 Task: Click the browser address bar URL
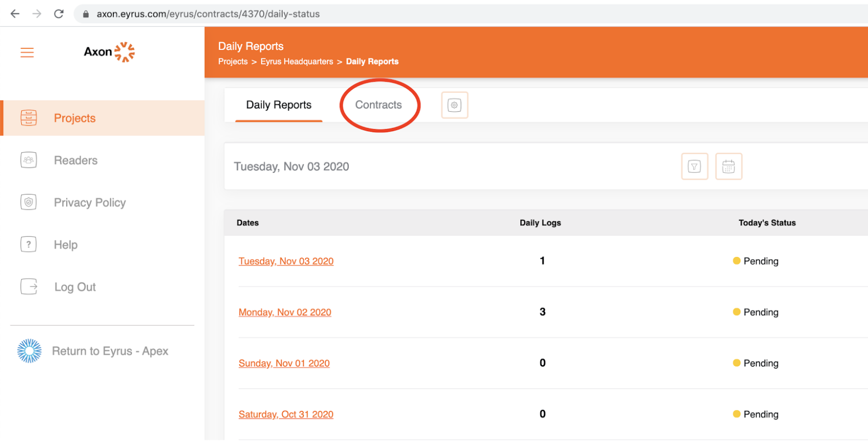point(208,14)
